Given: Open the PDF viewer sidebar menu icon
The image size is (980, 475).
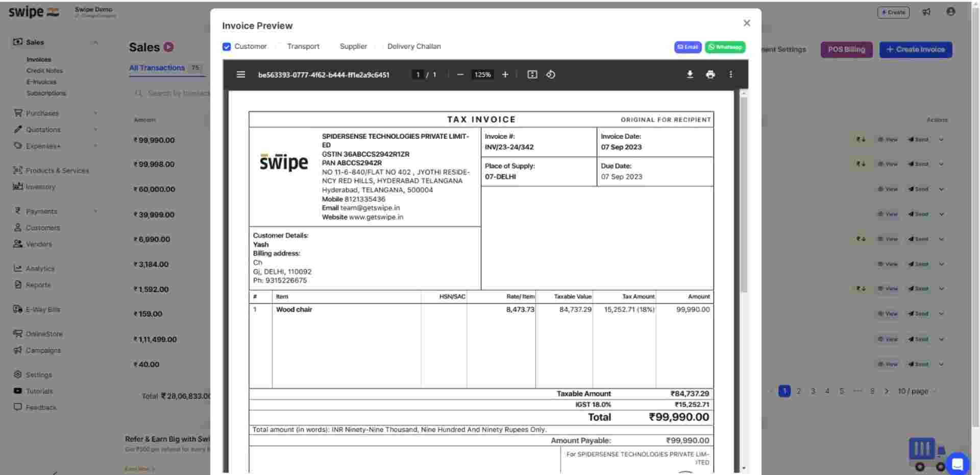Looking at the screenshot, I should click(x=241, y=75).
